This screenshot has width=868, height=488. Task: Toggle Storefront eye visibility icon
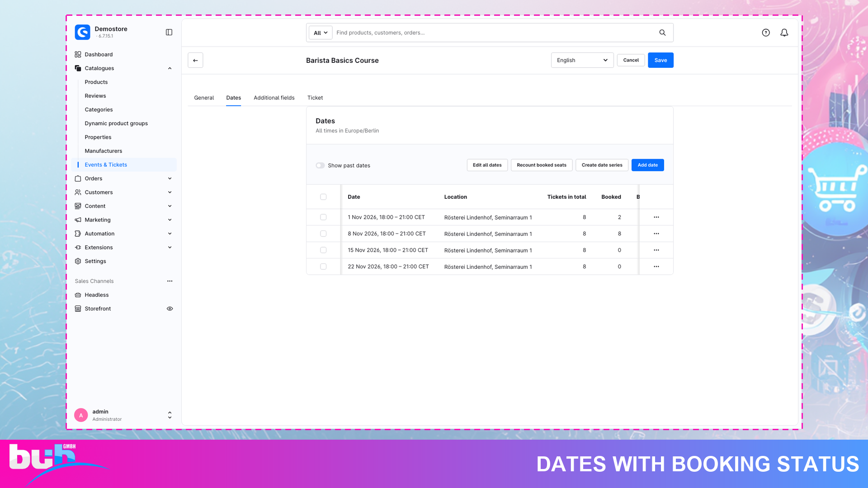click(170, 309)
